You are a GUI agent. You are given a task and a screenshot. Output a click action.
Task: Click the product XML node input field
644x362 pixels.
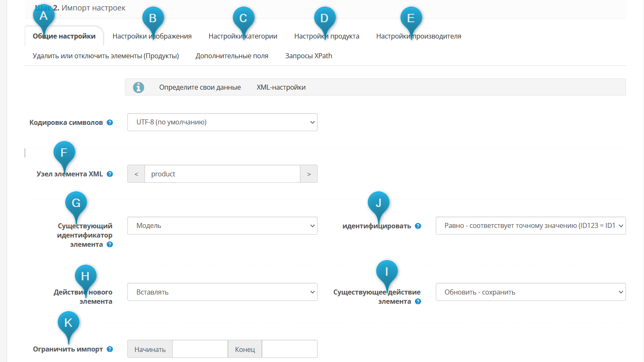222,174
